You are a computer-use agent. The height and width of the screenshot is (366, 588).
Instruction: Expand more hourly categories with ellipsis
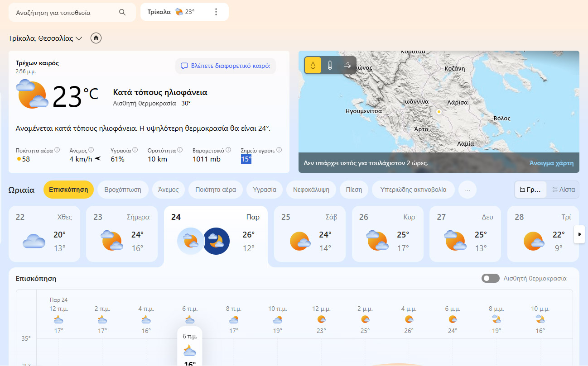coord(468,190)
